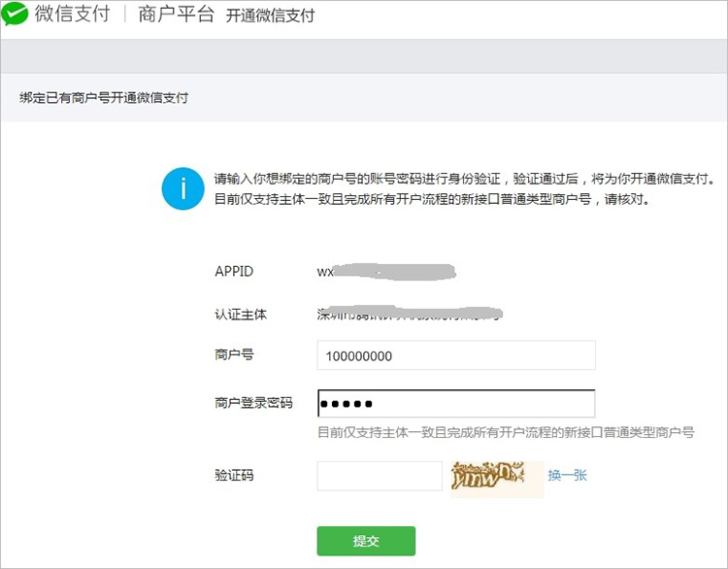
Task: Click the 商户登录密码 field label
Action: 253,403
